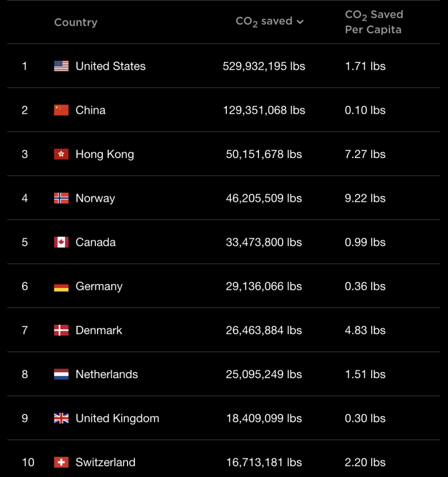Click the Netherlands flag icon
Image resolution: width=448 pixels, height=477 pixels.
pyautogui.click(x=61, y=374)
